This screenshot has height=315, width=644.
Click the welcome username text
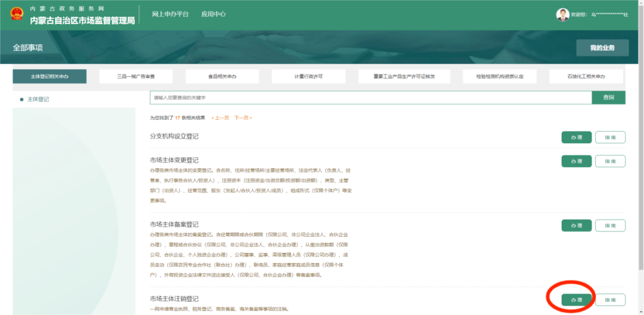coord(600,15)
